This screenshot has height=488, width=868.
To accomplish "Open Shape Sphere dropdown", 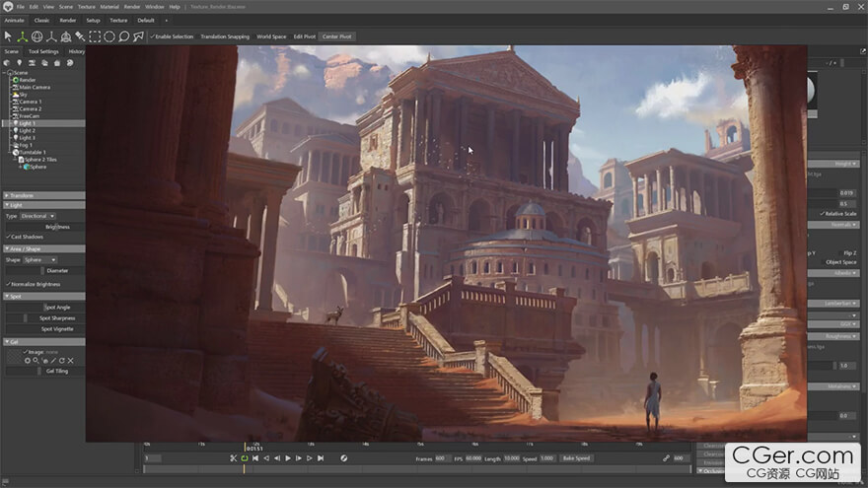I will click(39, 260).
